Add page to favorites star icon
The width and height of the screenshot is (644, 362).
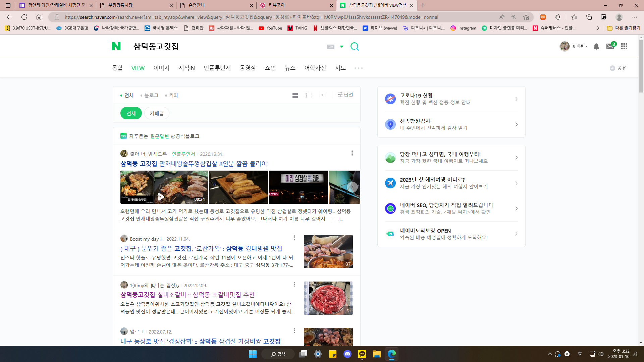coord(526,17)
